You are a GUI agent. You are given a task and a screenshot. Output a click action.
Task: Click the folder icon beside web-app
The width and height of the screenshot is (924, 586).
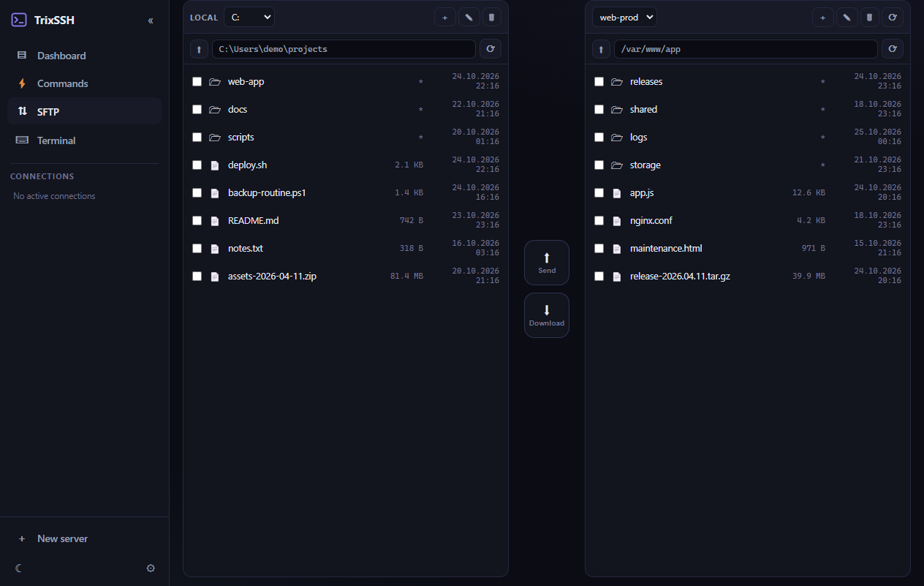point(215,81)
